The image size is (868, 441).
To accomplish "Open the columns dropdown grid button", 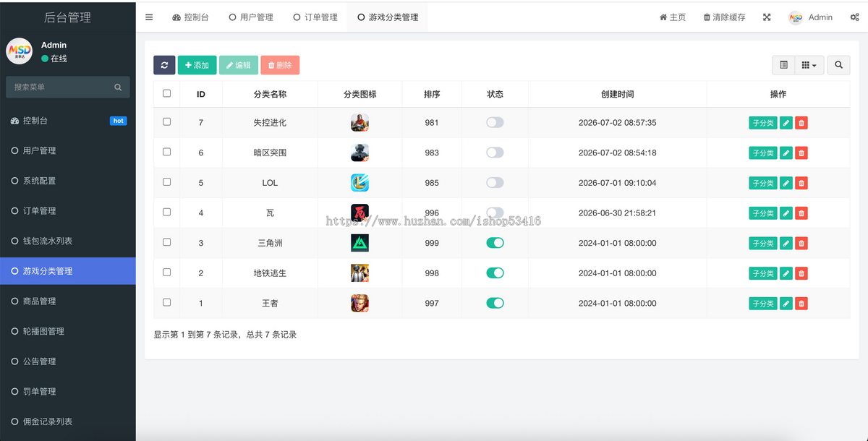I will pyautogui.click(x=809, y=65).
